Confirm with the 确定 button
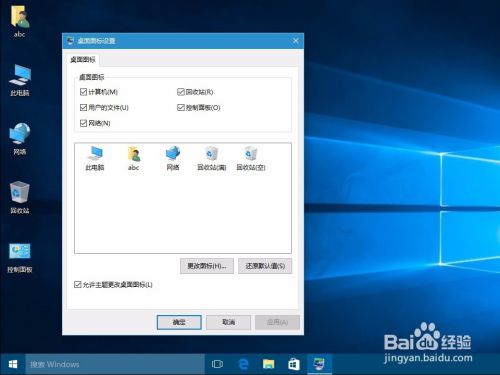 click(x=179, y=322)
